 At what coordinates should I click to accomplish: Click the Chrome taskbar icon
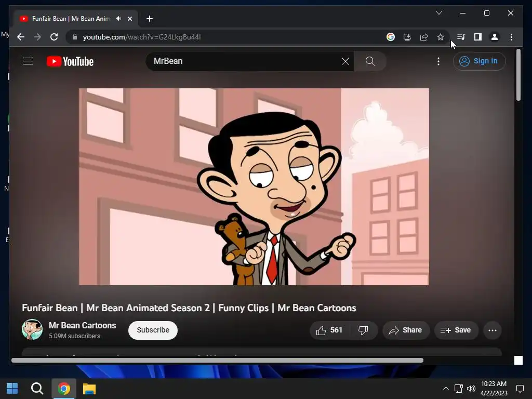point(64,389)
